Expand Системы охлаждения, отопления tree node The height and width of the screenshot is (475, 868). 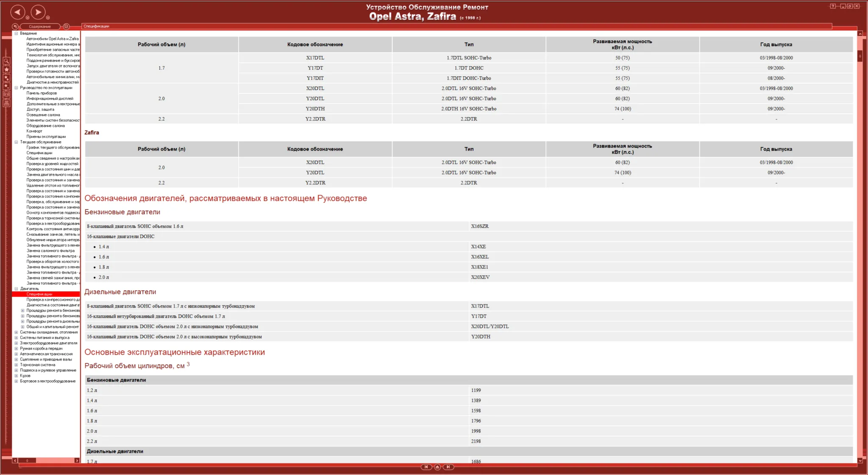click(x=16, y=332)
